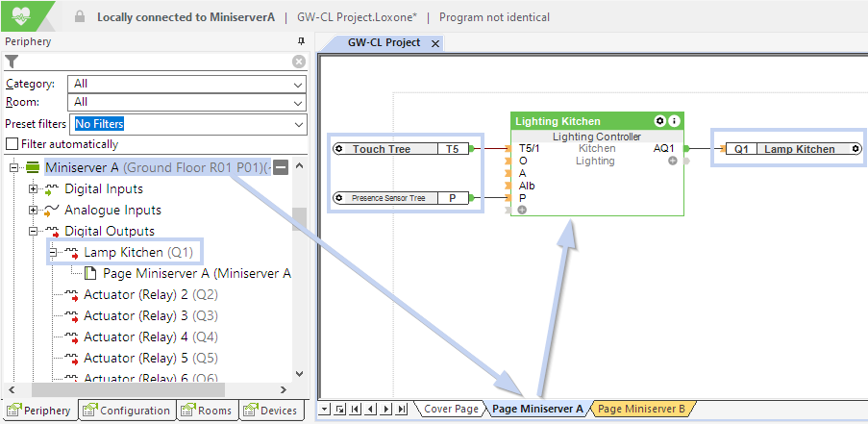
Task: Click info icon on Lighting Kitchen block
Action: tap(674, 121)
